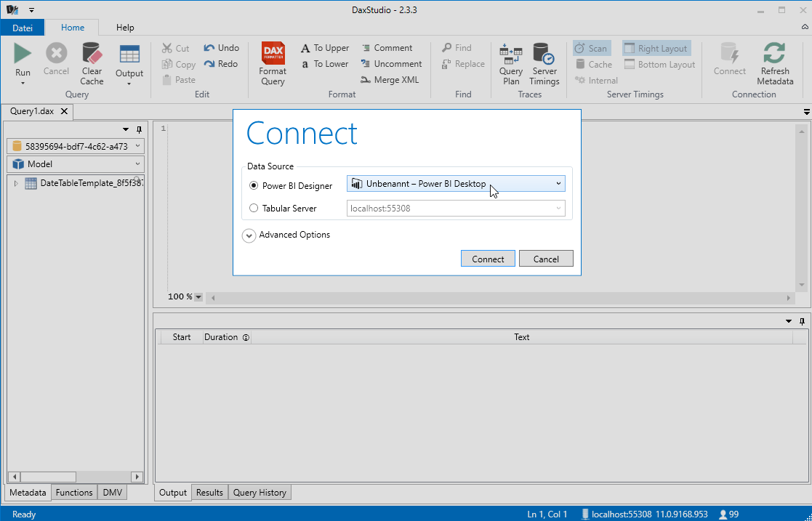The height and width of the screenshot is (521, 812).
Task: Select the Power BI Designer radio button
Action: [x=254, y=185]
